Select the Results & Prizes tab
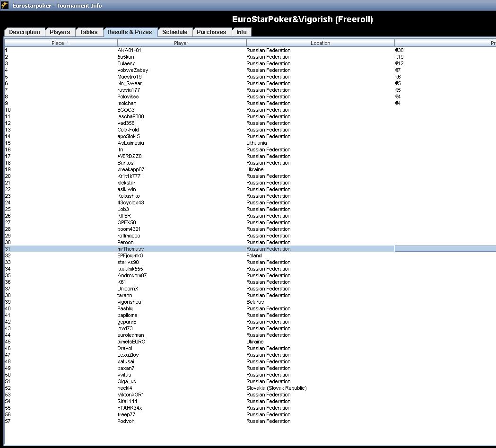496x448 pixels. [130, 32]
